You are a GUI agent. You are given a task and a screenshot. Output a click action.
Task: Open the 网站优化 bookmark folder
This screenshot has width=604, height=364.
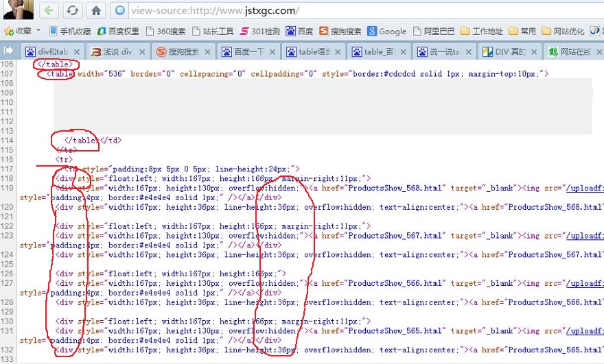pyautogui.click(x=567, y=31)
